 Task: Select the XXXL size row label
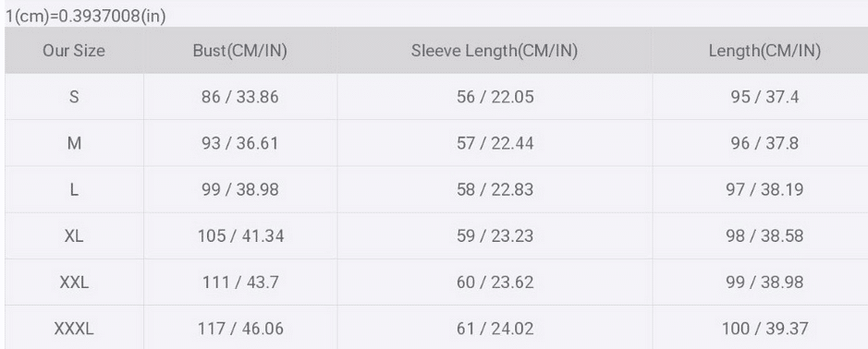74,329
